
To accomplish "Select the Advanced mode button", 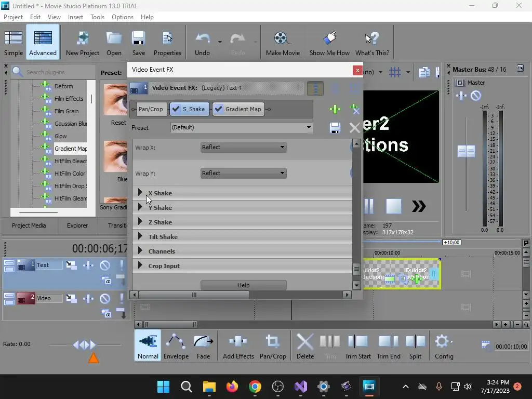I will 43,43.
